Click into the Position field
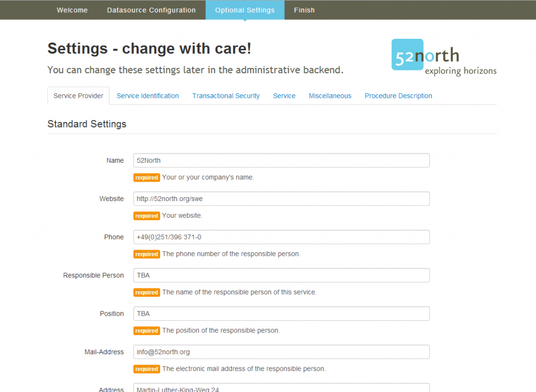The image size is (536, 392). click(281, 313)
